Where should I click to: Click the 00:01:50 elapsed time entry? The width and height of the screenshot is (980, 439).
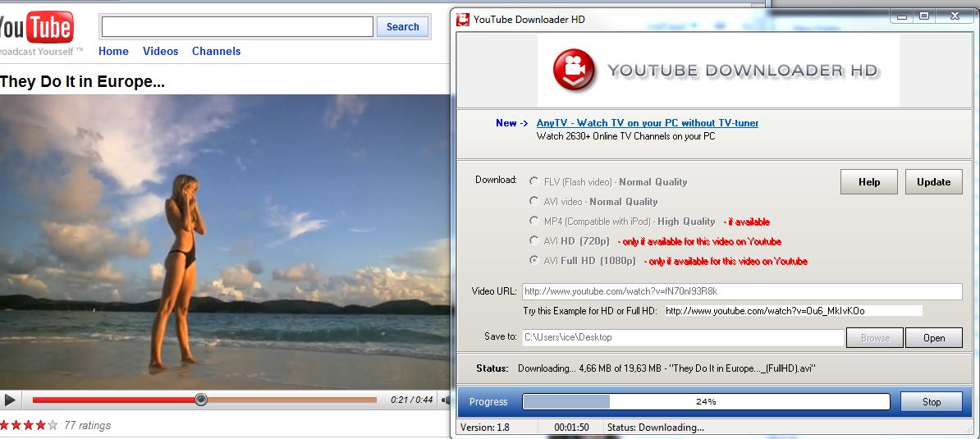pyautogui.click(x=572, y=428)
